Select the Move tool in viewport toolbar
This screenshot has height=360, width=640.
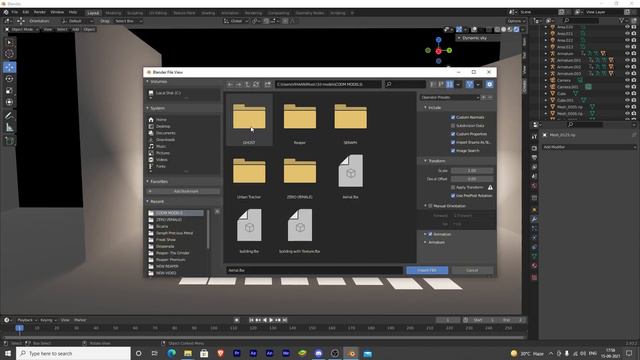pos(9,67)
